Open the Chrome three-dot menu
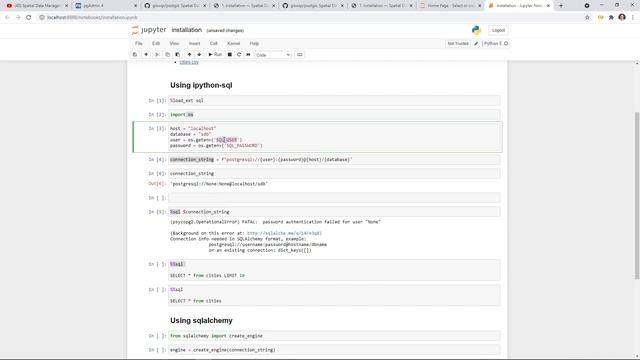Viewport: 640px width, 360px height. click(633, 18)
